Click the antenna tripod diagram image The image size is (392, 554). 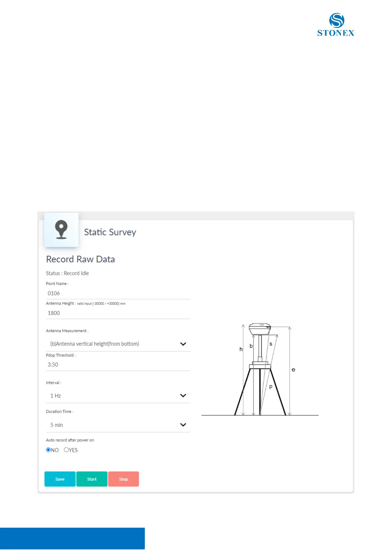click(x=260, y=370)
